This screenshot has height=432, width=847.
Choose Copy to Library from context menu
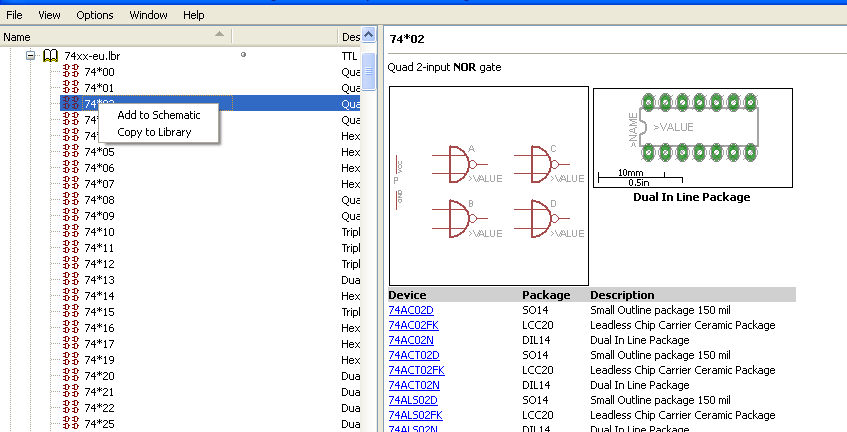[154, 132]
